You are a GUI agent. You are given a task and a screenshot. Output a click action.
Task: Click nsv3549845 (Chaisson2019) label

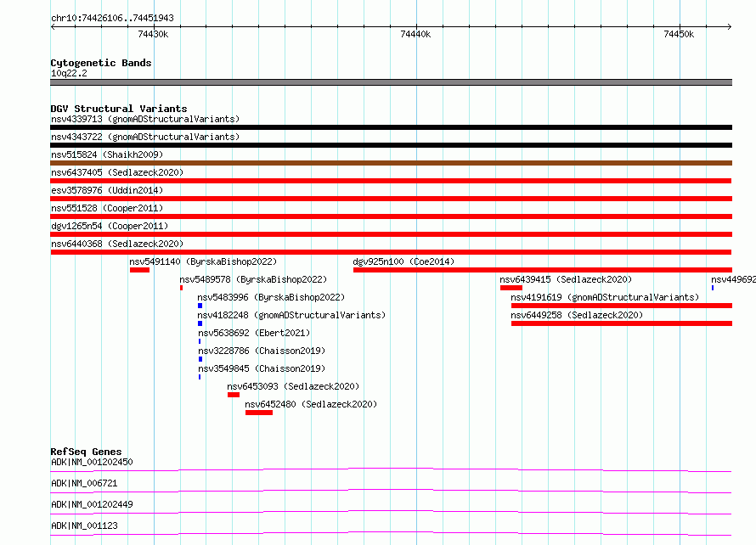tap(262, 368)
